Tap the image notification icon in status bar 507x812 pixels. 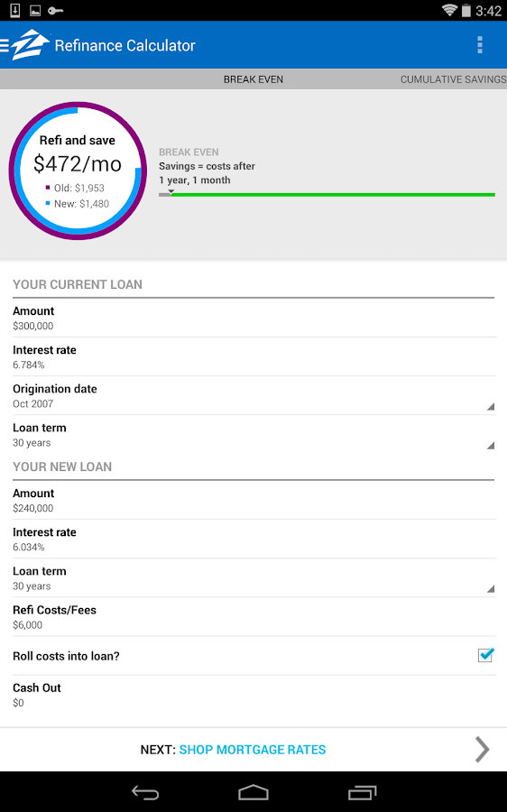35,10
